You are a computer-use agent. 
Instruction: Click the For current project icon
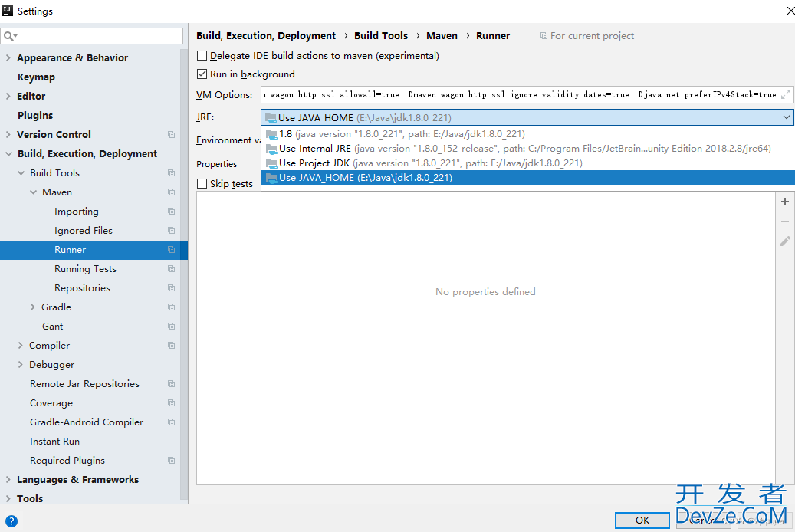click(544, 36)
